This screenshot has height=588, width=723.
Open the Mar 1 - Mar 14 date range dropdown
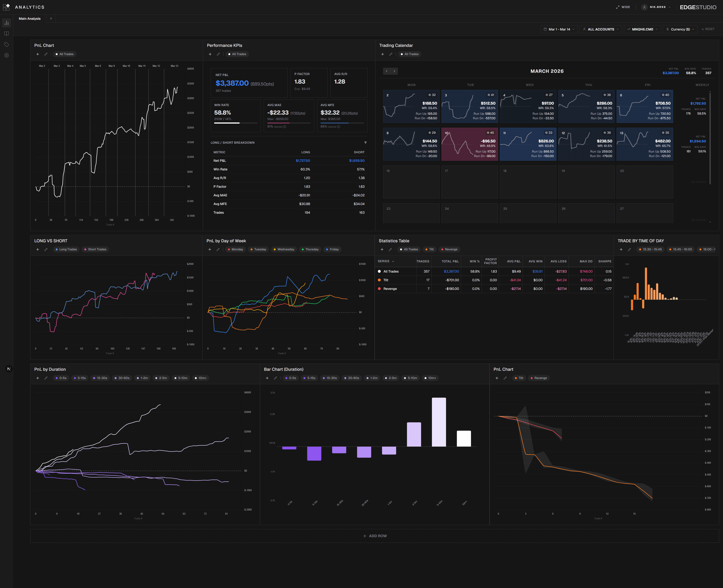[559, 29]
